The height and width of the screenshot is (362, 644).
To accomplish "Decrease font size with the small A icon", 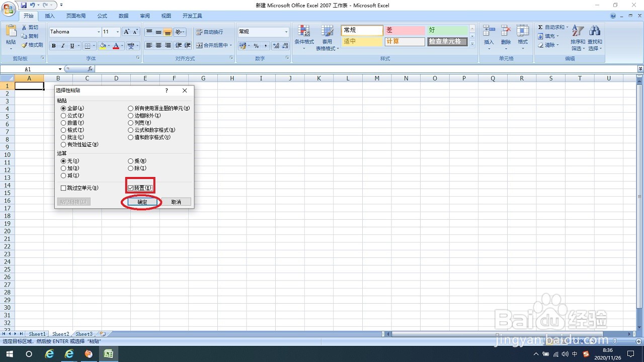I will coord(135,32).
